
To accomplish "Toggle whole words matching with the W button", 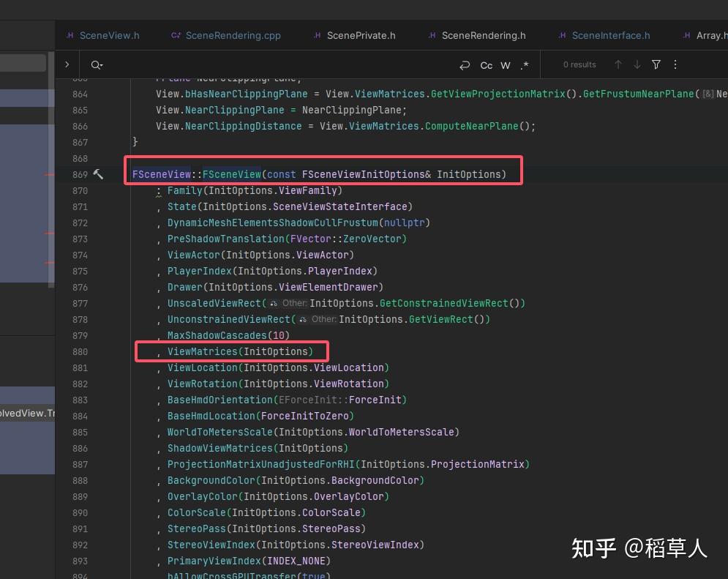I will (x=505, y=64).
